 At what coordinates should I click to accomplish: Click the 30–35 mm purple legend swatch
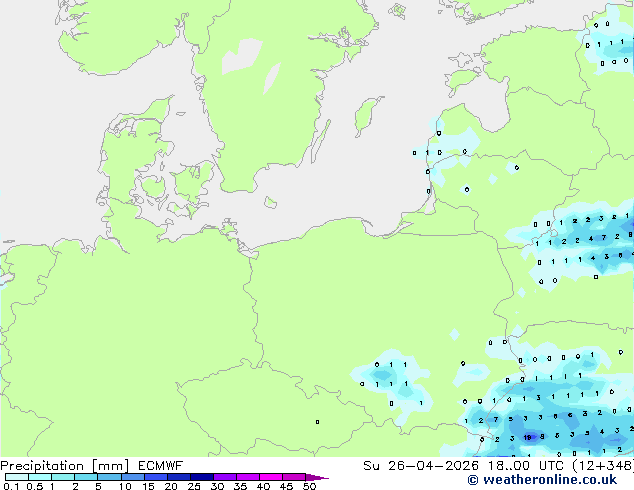point(225,477)
